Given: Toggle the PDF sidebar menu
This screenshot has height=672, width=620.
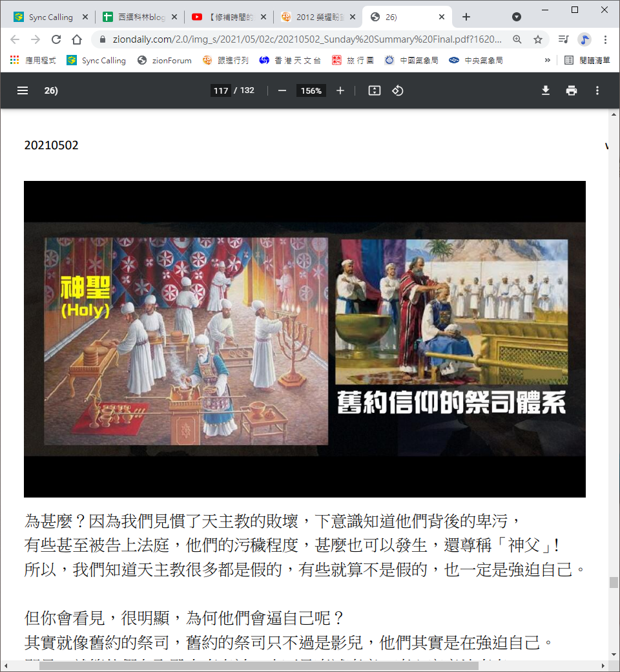Looking at the screenshot, I should click(22, 90).
